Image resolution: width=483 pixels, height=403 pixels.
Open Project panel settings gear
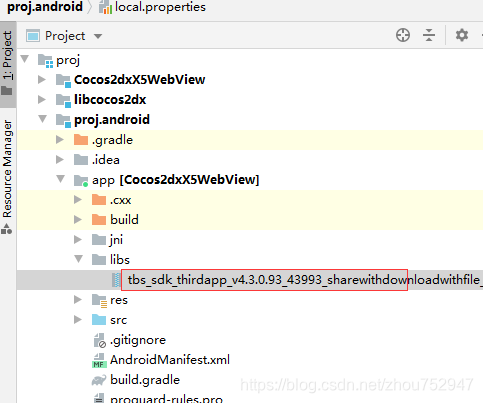[462, 35]
